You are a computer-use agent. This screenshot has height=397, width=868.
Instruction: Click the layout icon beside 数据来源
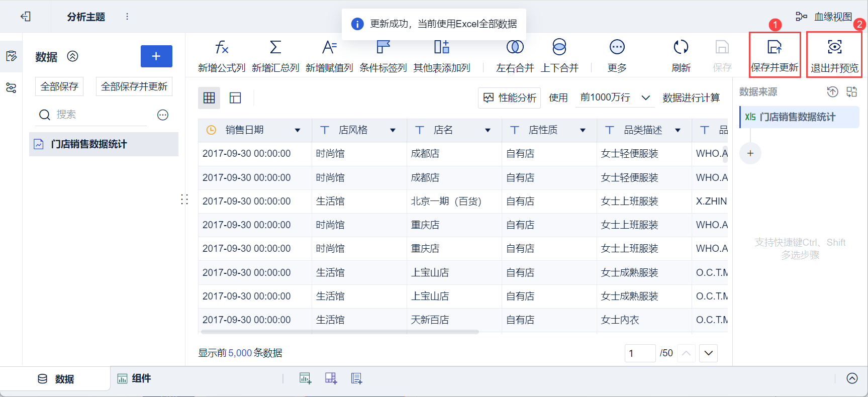point(852,91)
